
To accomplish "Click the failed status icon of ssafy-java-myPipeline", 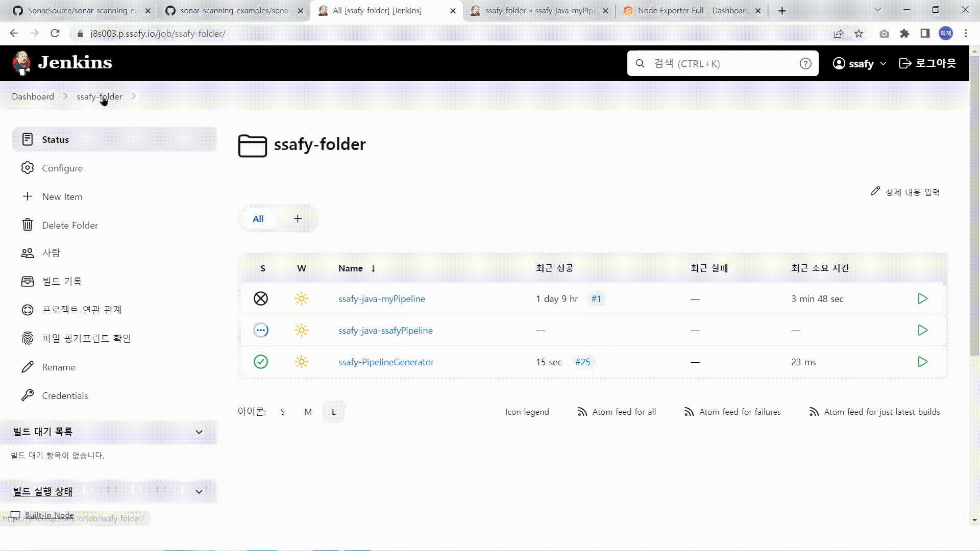I will click(261, 298).
